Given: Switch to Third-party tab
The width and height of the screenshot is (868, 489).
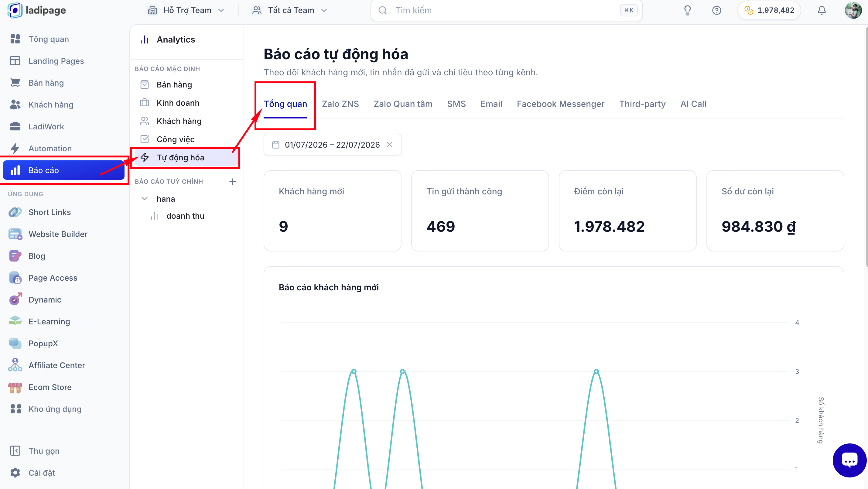Looking at the screenshot, I should click(642, 104).
